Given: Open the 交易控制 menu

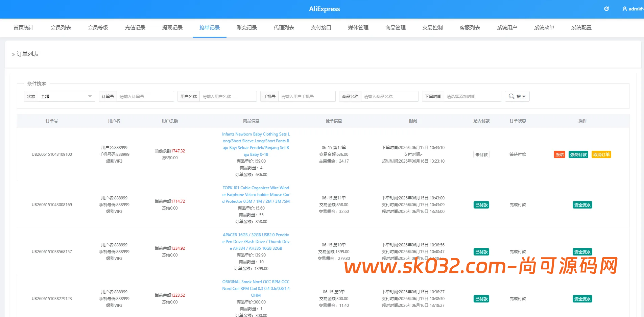Looking at the screenshot, I should click(433, 28).
